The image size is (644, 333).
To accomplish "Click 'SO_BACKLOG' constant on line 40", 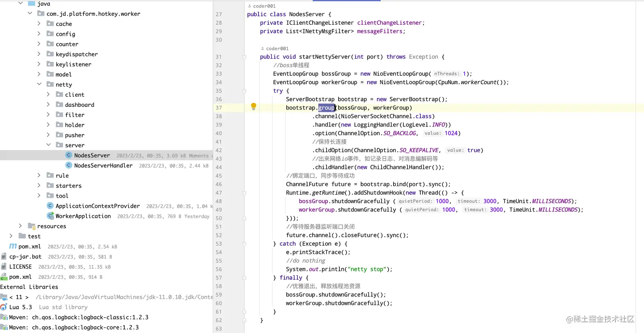I will (399, 133).
